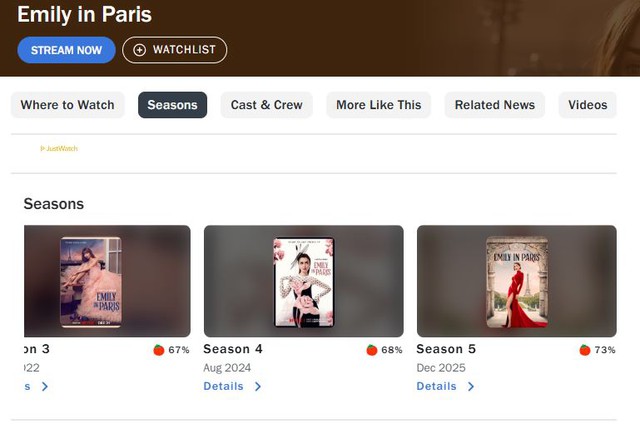Open Season 5 Details link

[x=436, y=386]
